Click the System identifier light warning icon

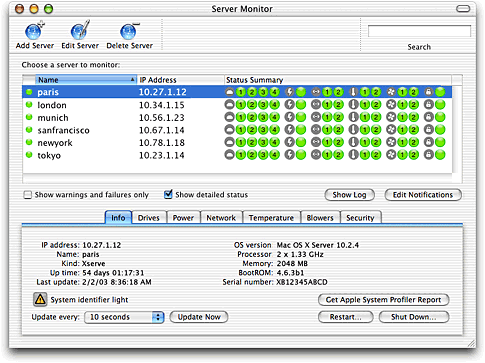pyautogui.click(x=40, y=299)
